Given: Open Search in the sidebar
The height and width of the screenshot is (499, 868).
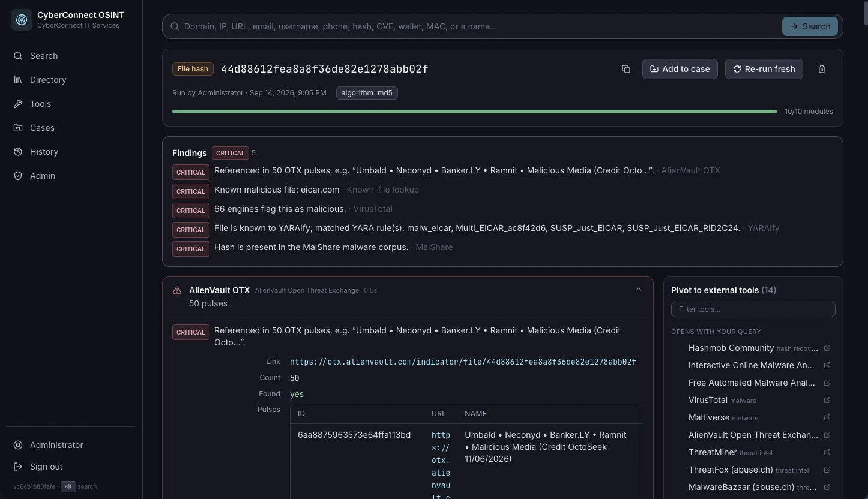Looking at the screenshot, I should click(x=71, y=56).
